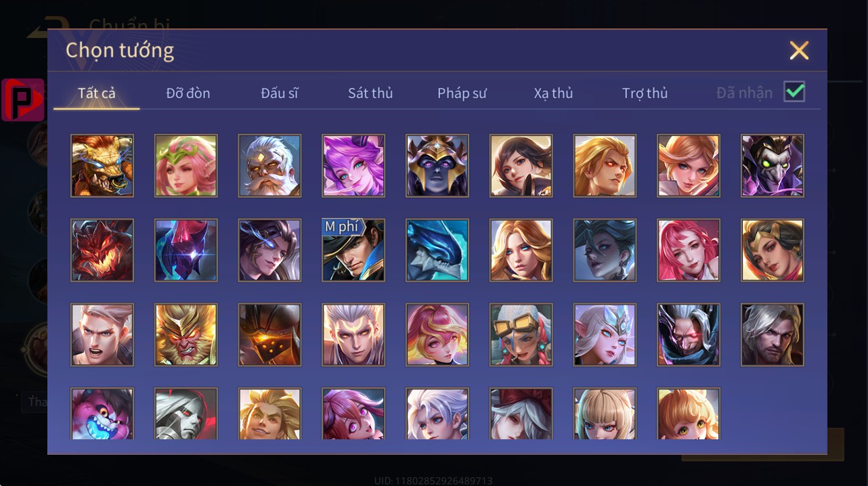Choose the hero marked "M phí"
The height and width of the screenshot is (486, 868).
(353, 250)
